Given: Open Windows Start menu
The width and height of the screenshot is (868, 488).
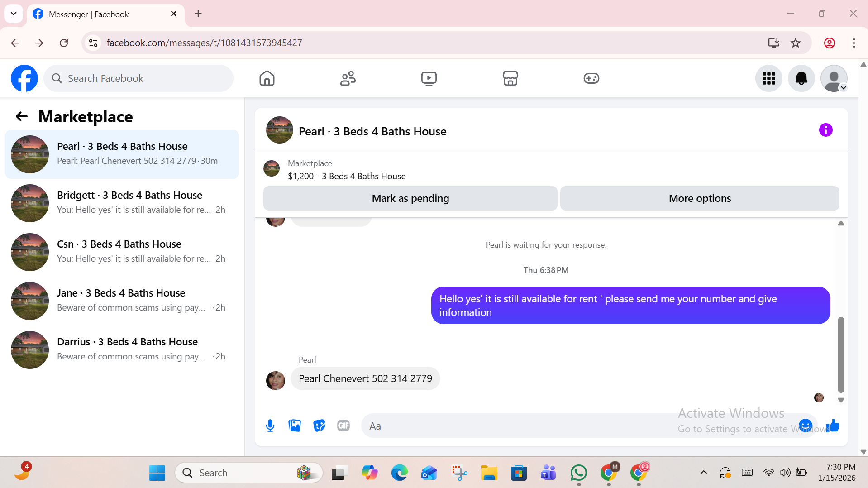Looking at the screenshot, I should pyautogui.click(x=157, y=473).
